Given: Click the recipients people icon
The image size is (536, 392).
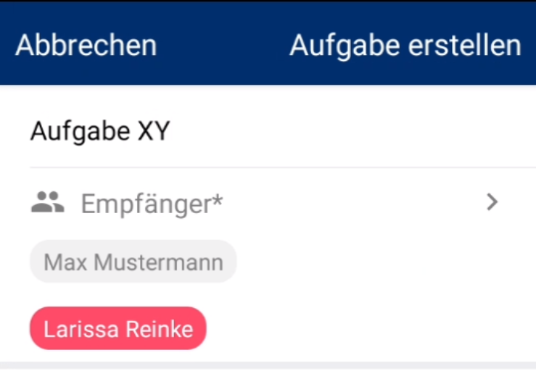Looking at the screenshot, I should [48, 202].
